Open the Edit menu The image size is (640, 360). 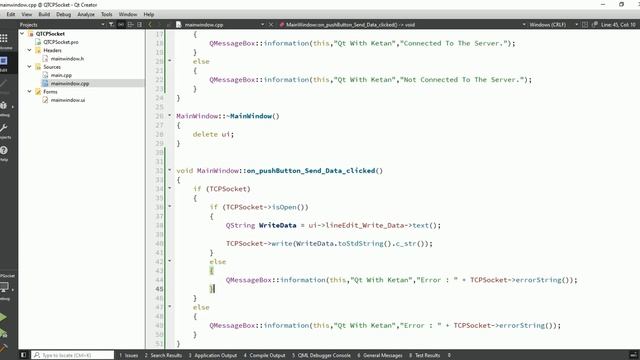pyautogui.click(x=11, y=14)
